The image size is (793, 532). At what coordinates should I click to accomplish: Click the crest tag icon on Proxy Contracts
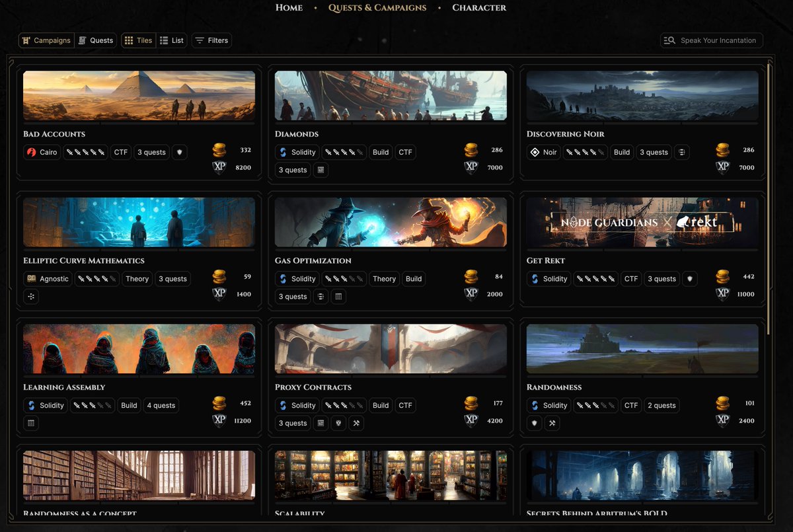(x=338, y=423)
